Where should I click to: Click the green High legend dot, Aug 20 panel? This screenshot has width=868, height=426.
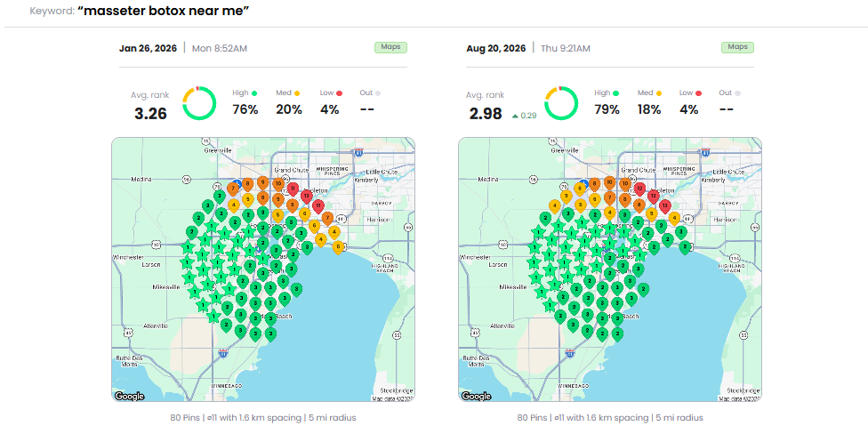point(616,93)
